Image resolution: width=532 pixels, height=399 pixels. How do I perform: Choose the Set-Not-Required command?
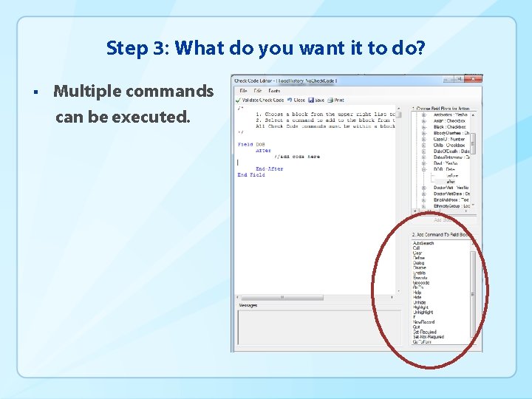tap(428, 337)
